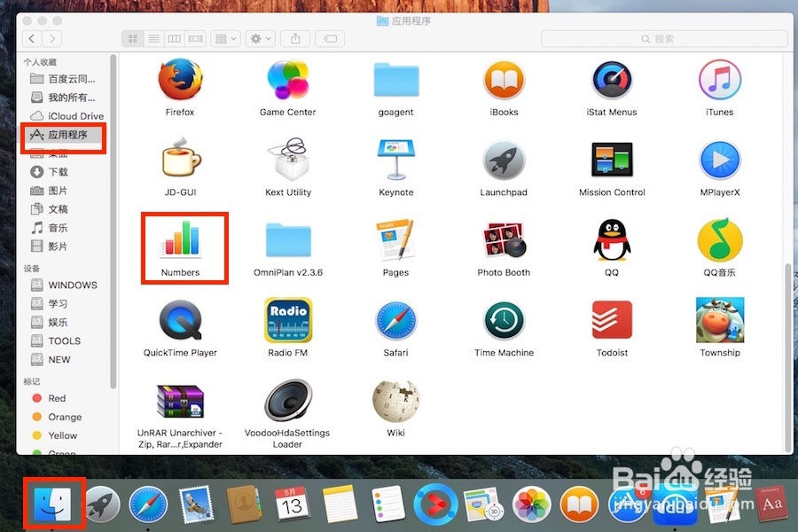798x532 pixels.
Task: Select the VoodooHdaSettingsLoader speaker icon
Action: tap(288, 401)
